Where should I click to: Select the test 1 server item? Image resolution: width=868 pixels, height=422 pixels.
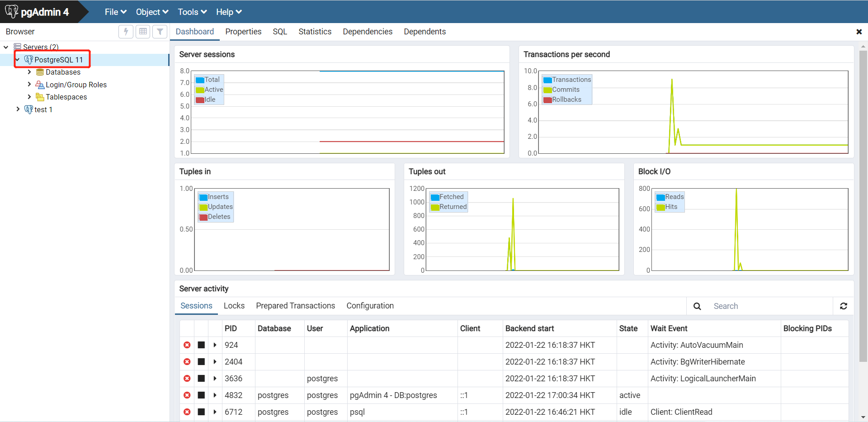tap(43, 109)
